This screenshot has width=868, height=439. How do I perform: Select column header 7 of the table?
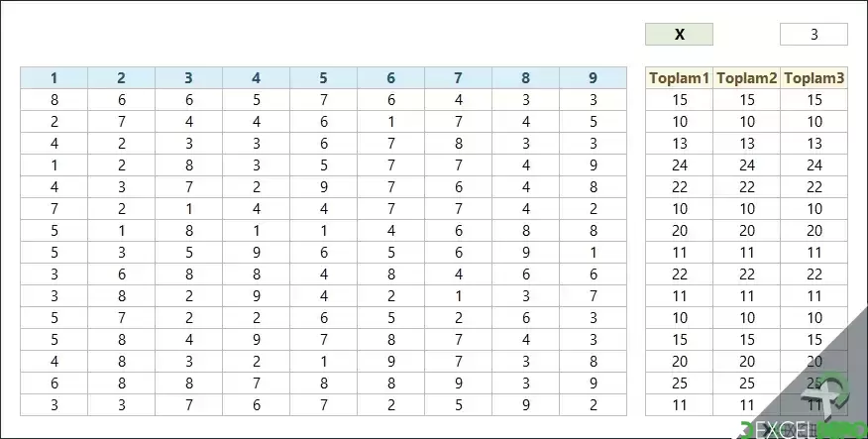click(459, 78)
